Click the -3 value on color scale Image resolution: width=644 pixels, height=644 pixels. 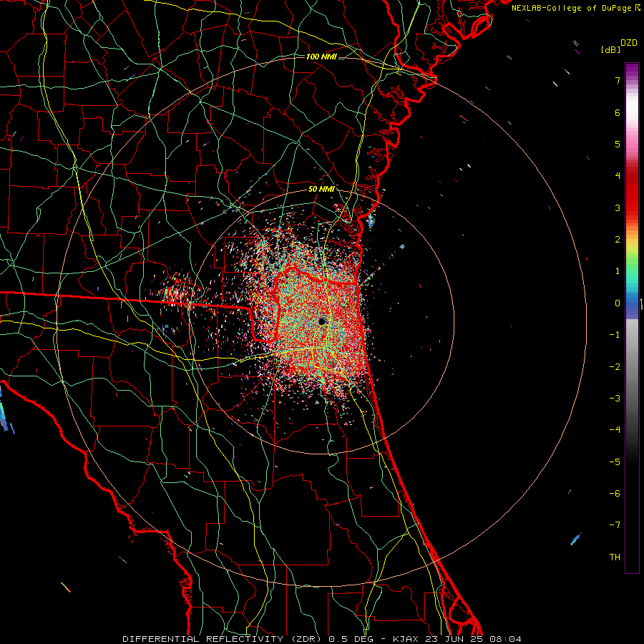(615, 399)
